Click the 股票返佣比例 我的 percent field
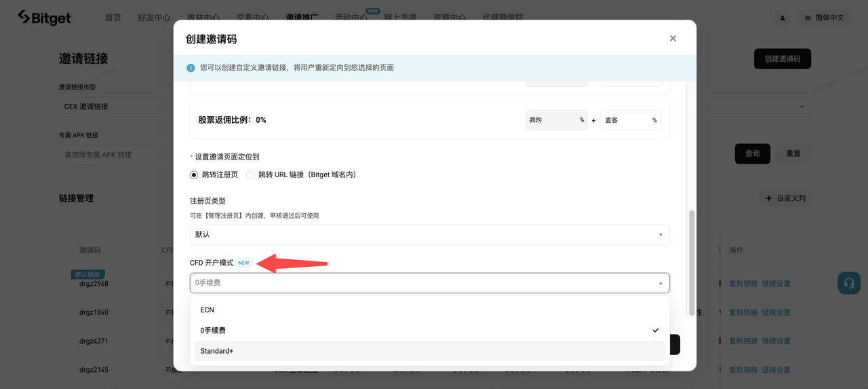The image size is (868, 389). pos(557,120)
